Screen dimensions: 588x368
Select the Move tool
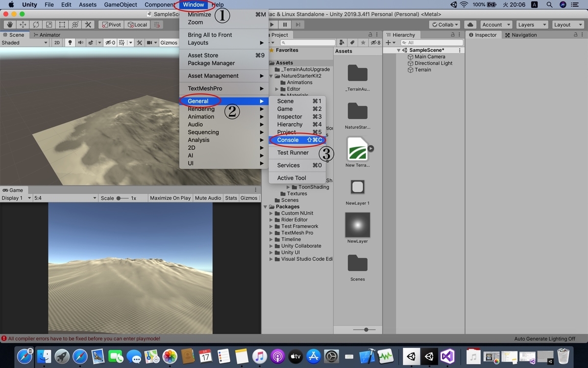coord(23,25)
